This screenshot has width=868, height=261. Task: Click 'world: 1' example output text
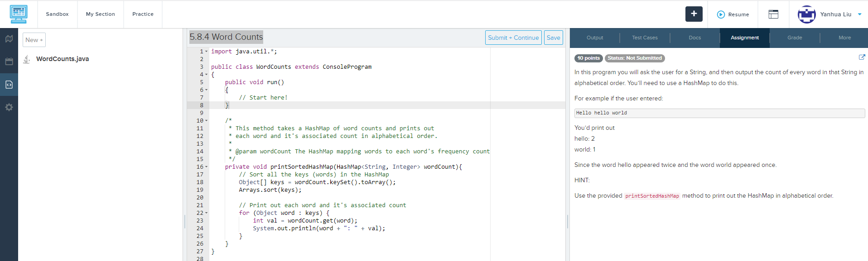pyautogui.click(x=585, y=150)
